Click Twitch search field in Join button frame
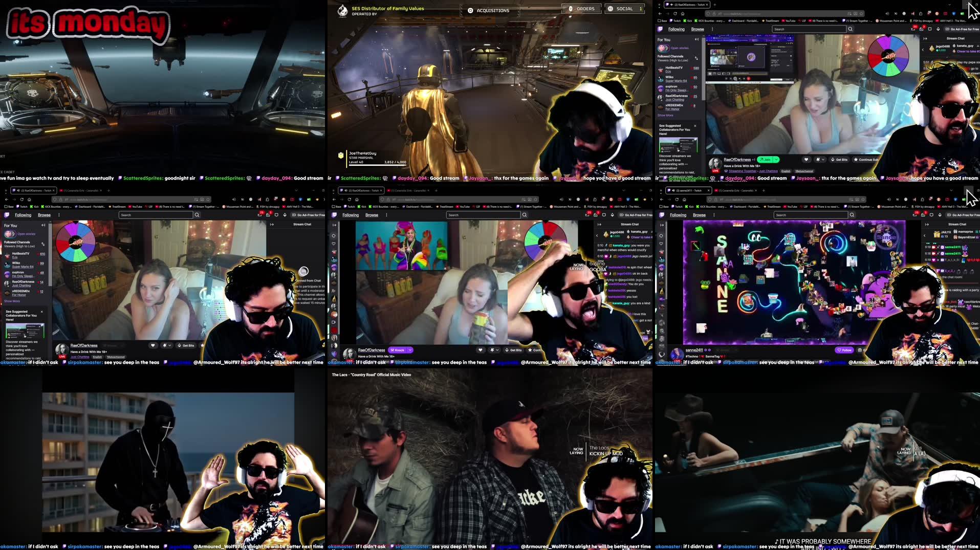The image size is (980, 550). tap(809, 29)
